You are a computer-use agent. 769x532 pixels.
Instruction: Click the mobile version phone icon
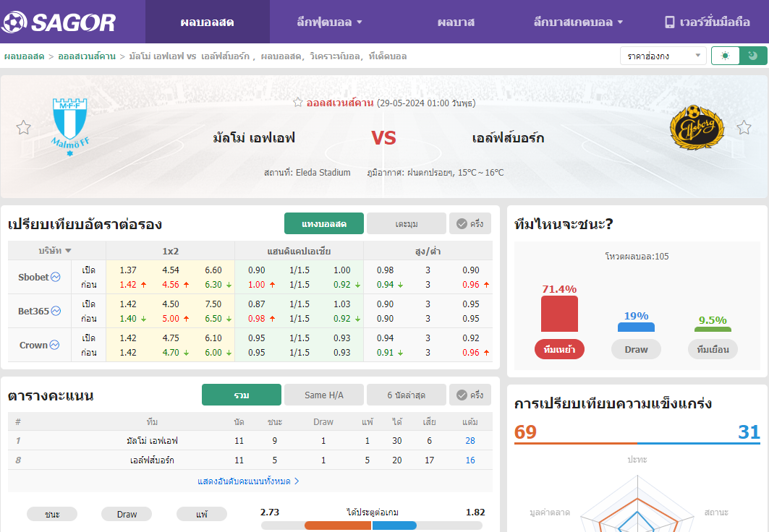point(669,22)
